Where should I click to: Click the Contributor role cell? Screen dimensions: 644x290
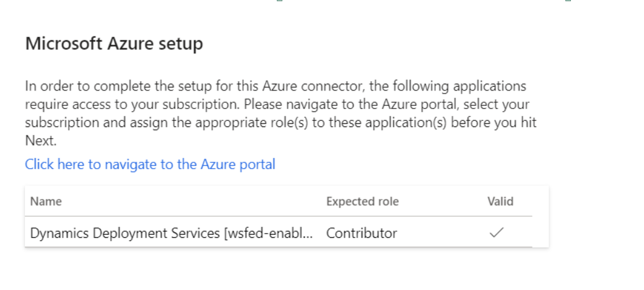(x=362, y=233)
